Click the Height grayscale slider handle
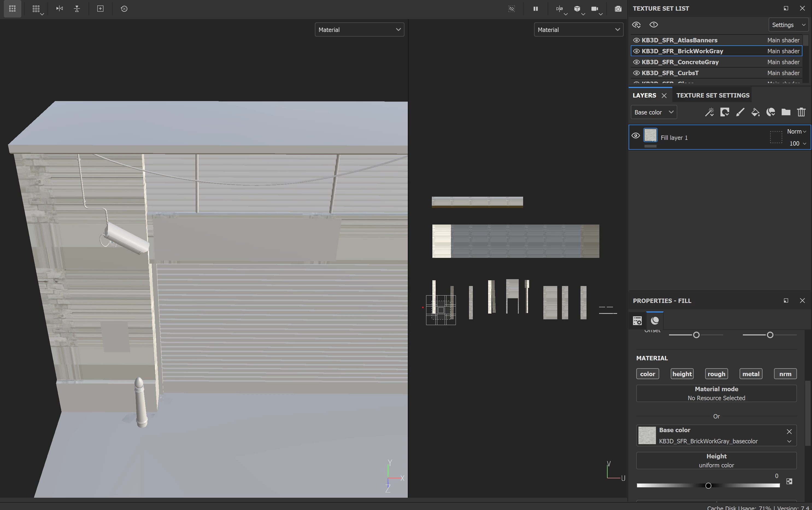812x510 pixels. 708,485
